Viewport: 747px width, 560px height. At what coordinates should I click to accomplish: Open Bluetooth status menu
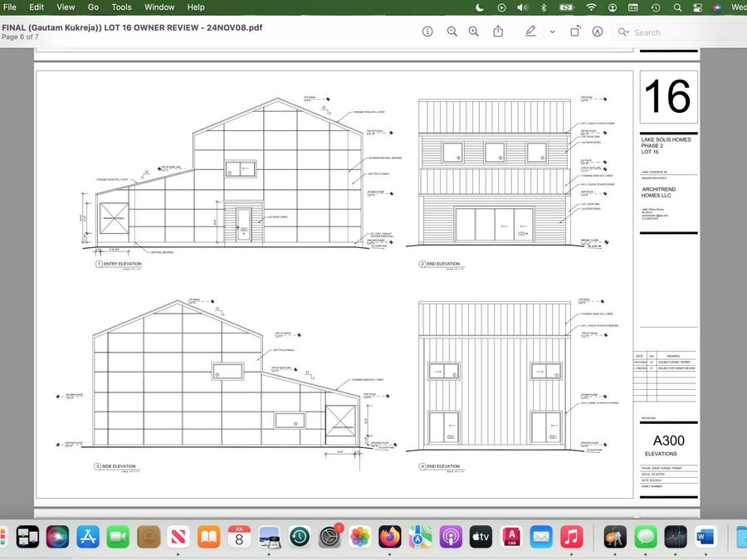(x=544, y=7)
